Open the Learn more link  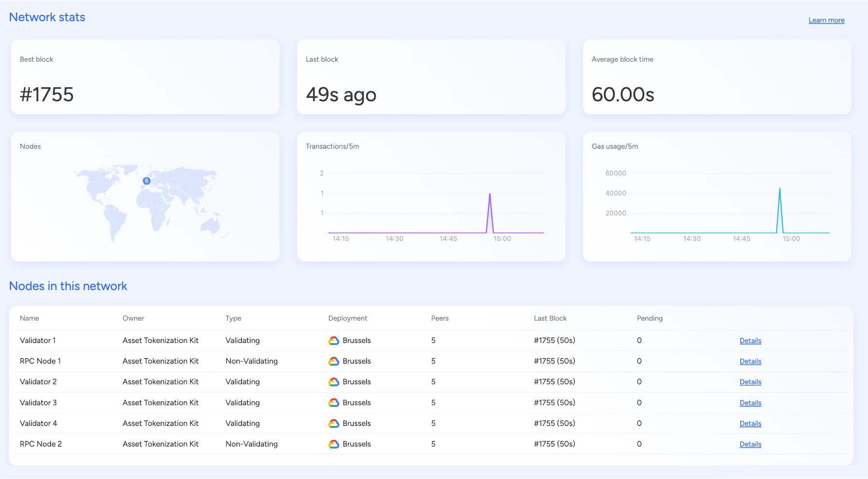827,20
